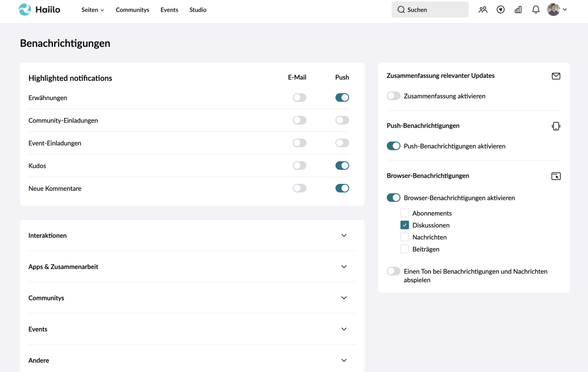Open the analytics bar chart icon
Image resolution: width=588 pixels, height=372 pixels.
click(518, 10)
